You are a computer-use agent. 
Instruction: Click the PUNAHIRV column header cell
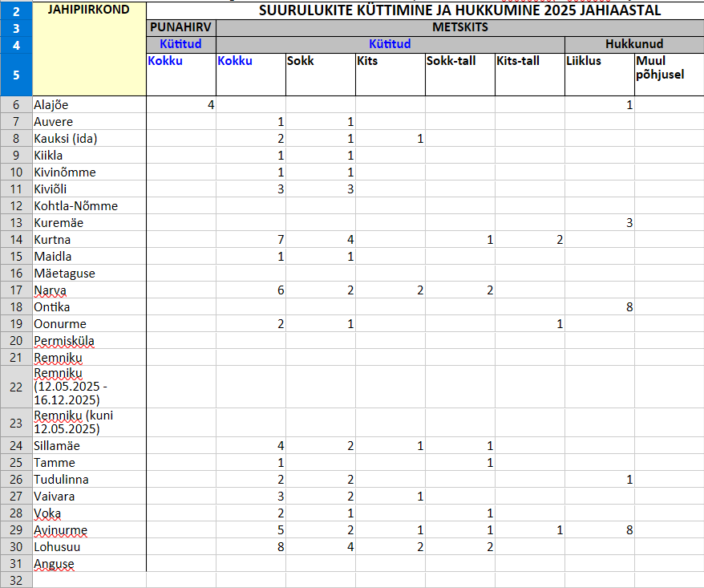point(180,27)
